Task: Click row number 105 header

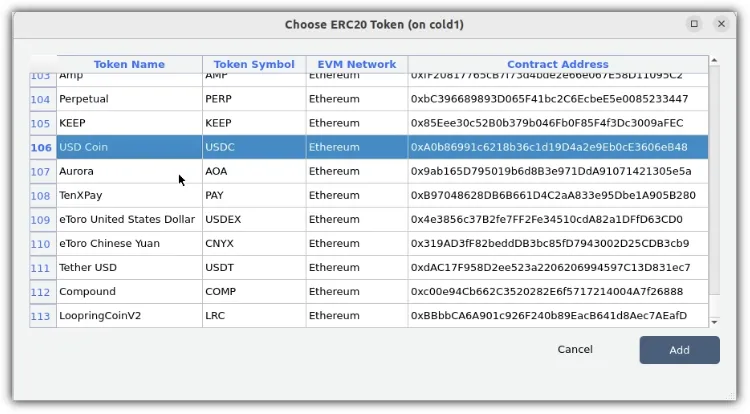Action: (43, 123)
